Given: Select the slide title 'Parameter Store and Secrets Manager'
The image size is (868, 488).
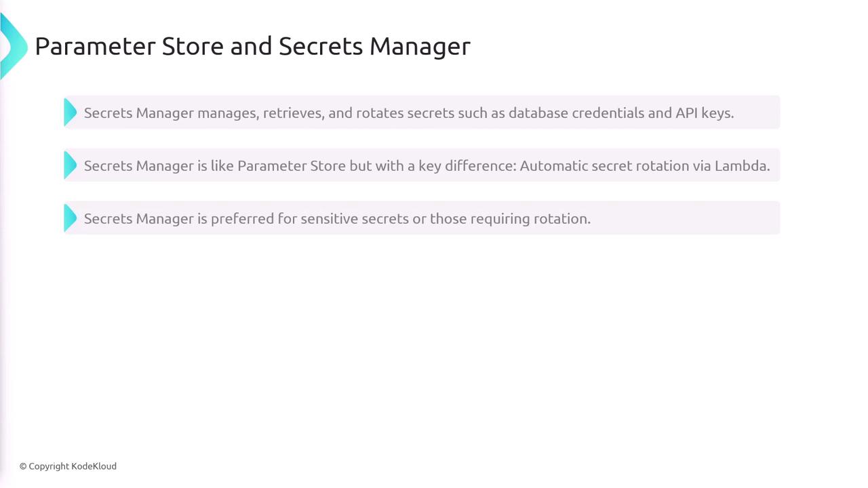Looking at the screenshot, I should pyautogui.click(x=252, y=46).
